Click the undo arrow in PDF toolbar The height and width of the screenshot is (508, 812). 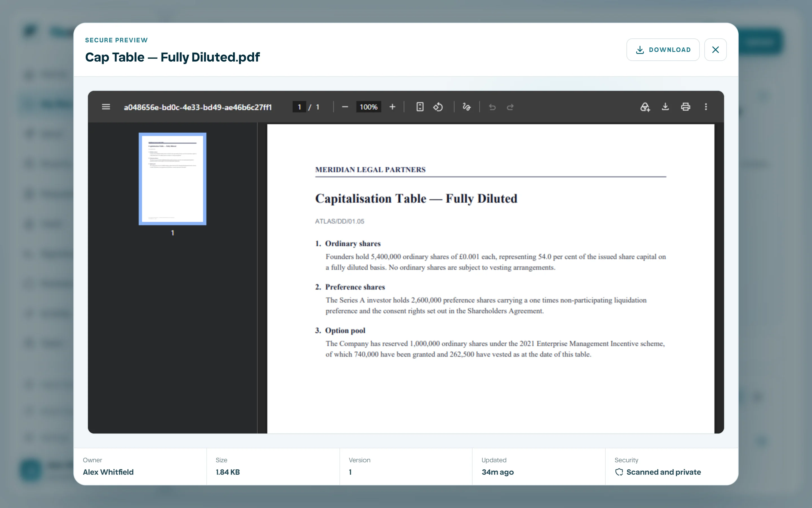(492, 107)
